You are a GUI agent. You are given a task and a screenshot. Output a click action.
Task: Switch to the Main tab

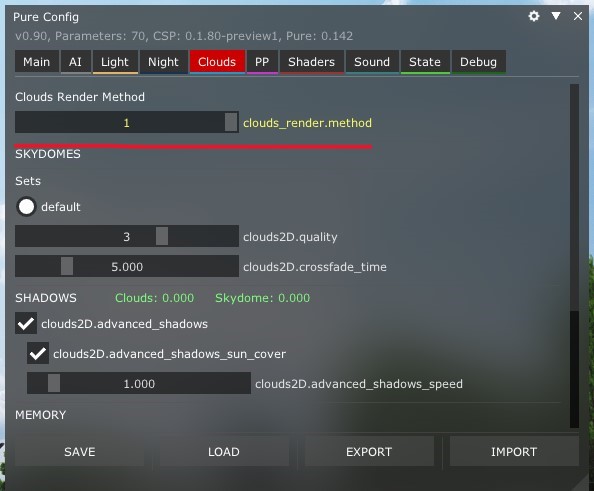[x=37, y=62]
